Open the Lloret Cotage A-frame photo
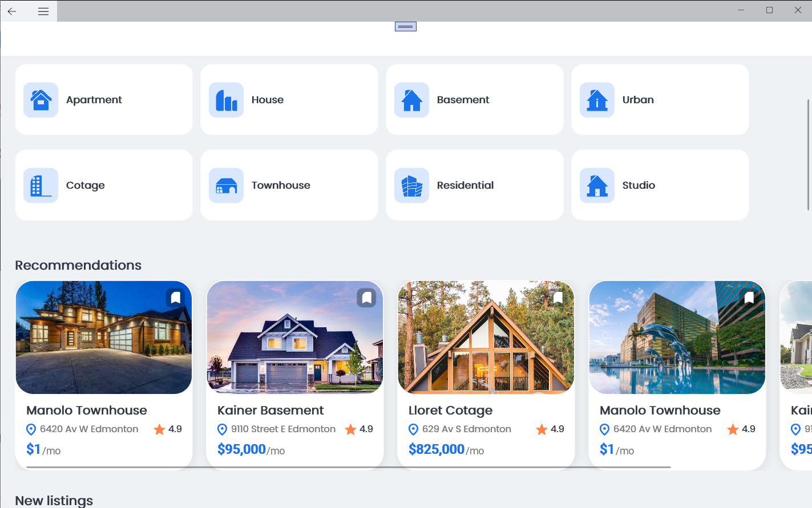Image resolution: width=812 pixels, height=508 pixels. point(486,337)
